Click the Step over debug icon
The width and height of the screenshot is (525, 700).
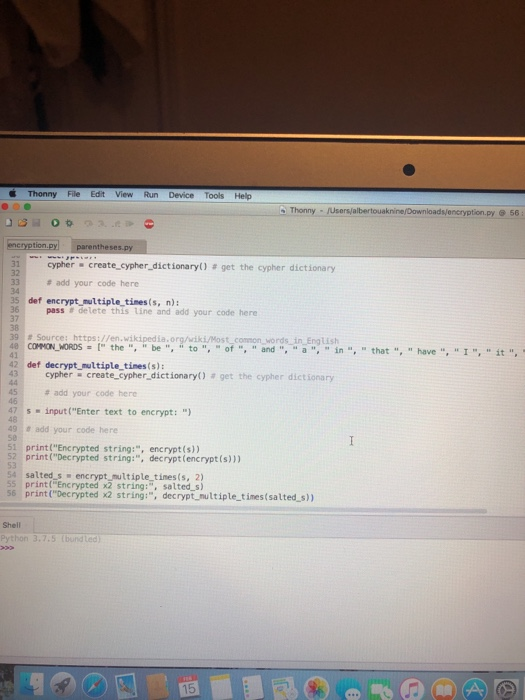pos(88,223)
